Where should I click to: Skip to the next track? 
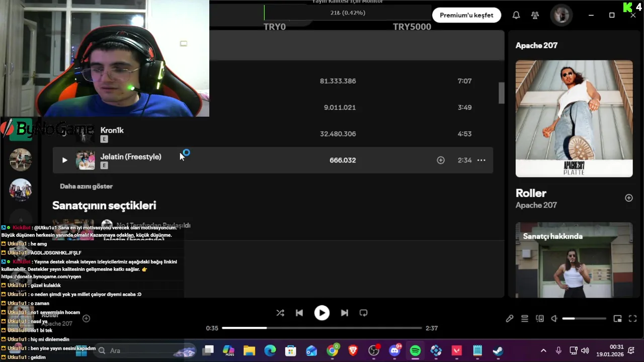coord(344,313)
